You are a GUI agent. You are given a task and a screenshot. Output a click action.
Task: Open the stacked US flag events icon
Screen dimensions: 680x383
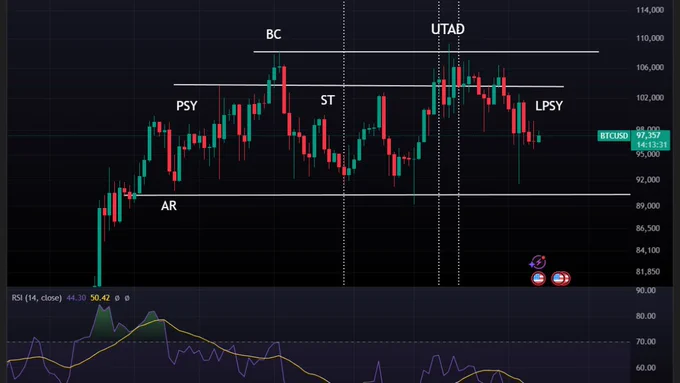coord(561,278)
